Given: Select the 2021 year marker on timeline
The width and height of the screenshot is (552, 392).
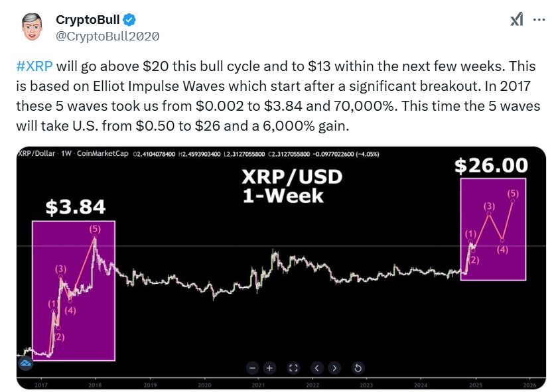Looking at the screenshot, I should pyautogui.click(x=258, y=385).
